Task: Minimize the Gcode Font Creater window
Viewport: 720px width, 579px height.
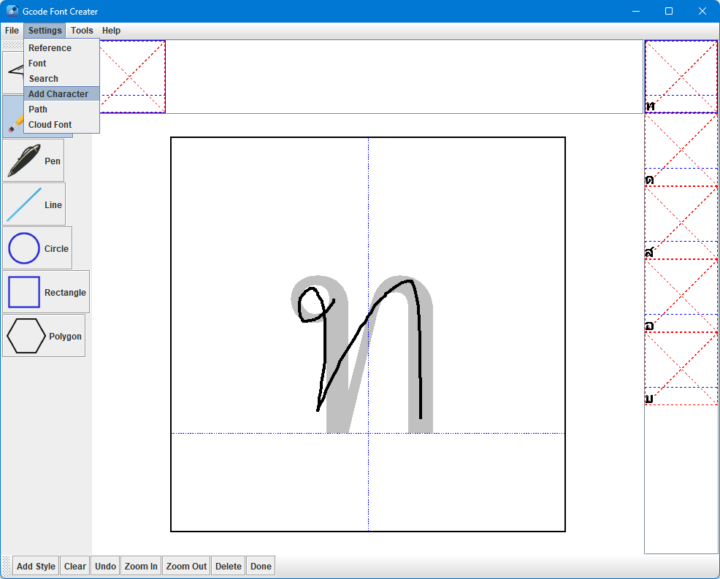Action: click(636, 11)
